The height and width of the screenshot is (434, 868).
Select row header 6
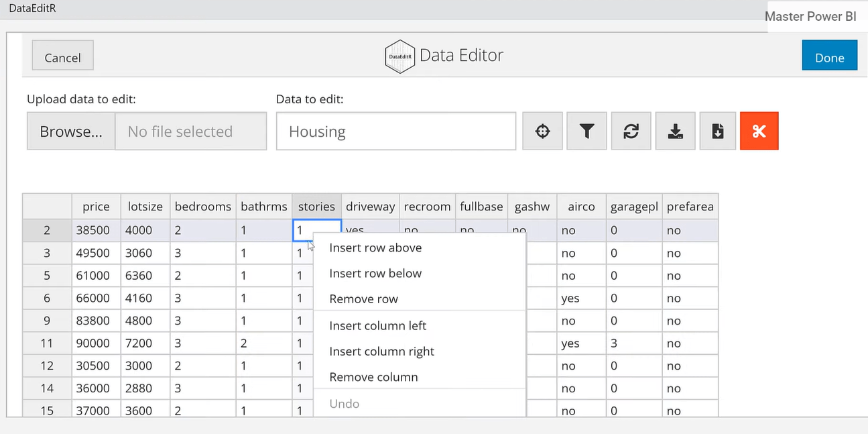tap(47, 298)
